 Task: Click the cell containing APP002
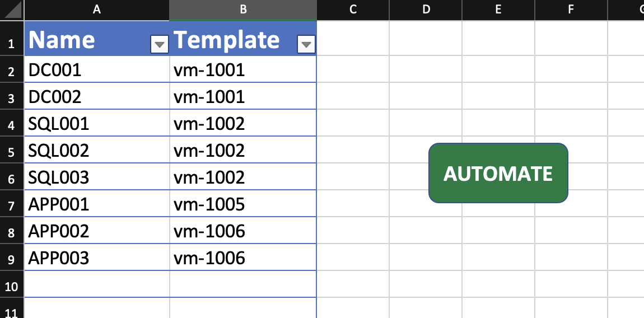tap(97, 231)
